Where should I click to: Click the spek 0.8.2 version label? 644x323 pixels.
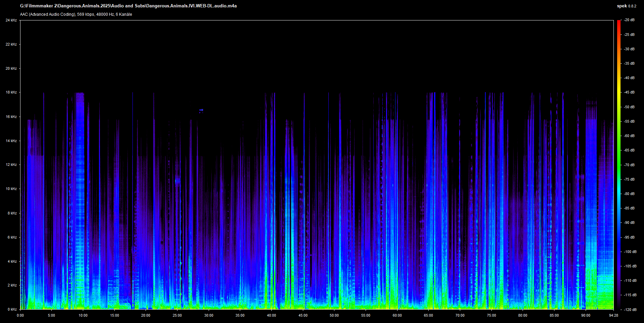tap(626, 6)
